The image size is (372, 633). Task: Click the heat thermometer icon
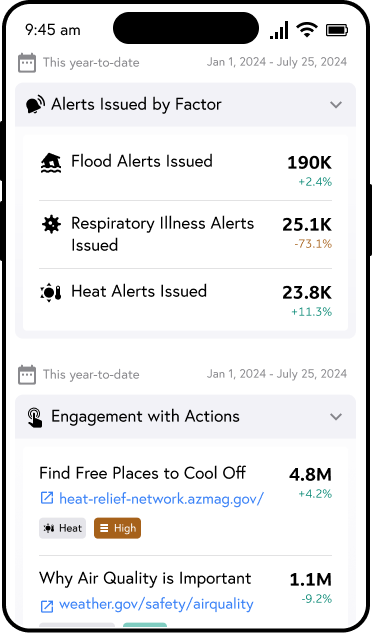point(51,293)
